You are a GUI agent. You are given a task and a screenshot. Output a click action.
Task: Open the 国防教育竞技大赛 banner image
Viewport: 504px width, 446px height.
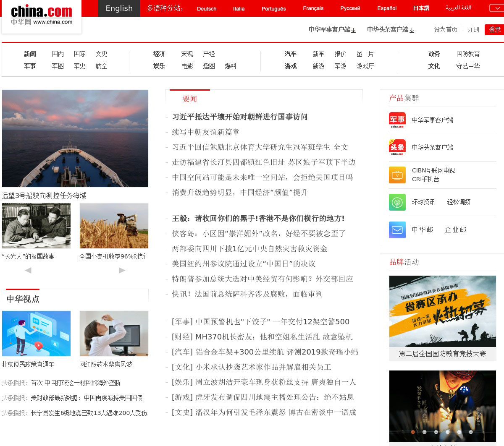[x=442, y=311]
